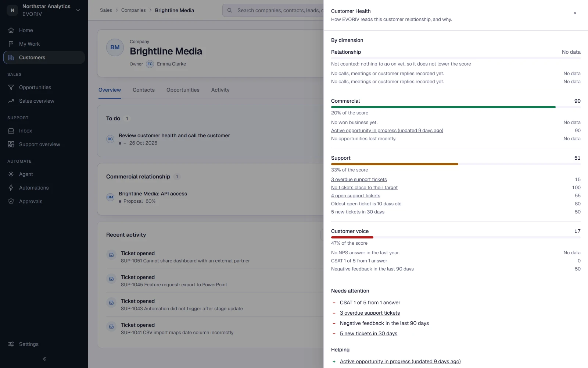The image size is (588, 368).
Task: Open Automations lightning icon
Action: 11,188
